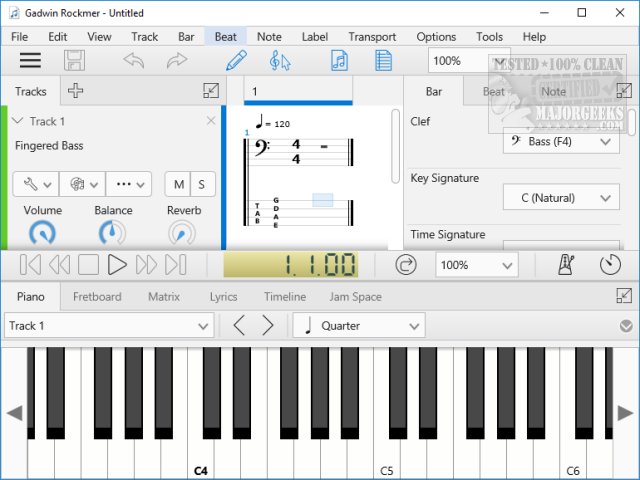Click the highlighted tablature cell in bar 1
640x480 pixels.
pos(322,200)
